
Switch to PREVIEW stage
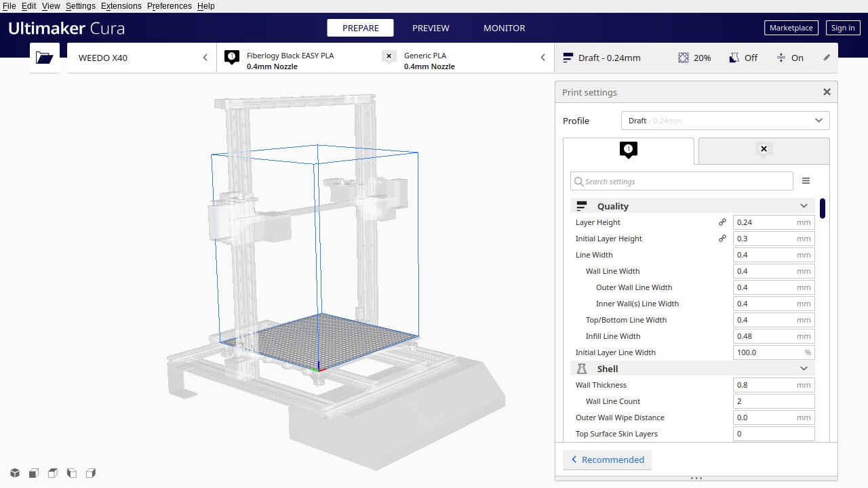click(431, 28)
